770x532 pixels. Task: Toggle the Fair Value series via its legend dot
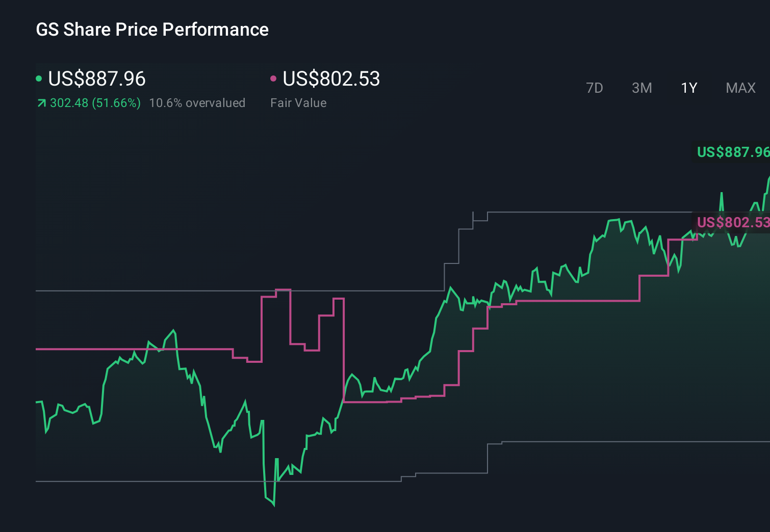pos(274,78)
